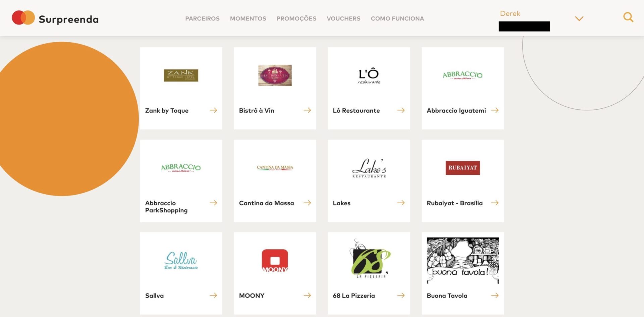Open the search magnifier icon

pos(628,17)
